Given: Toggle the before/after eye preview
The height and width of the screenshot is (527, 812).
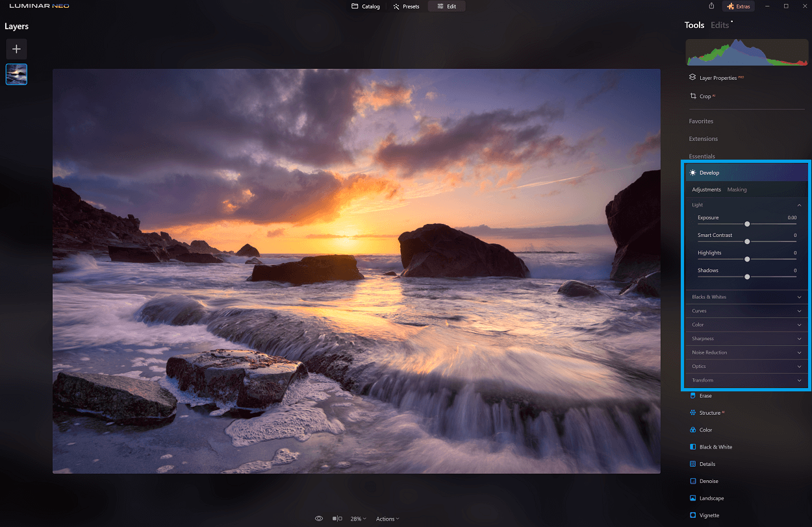Looking at the screenshot, I should pyautogui.click(x=319, y=518).
